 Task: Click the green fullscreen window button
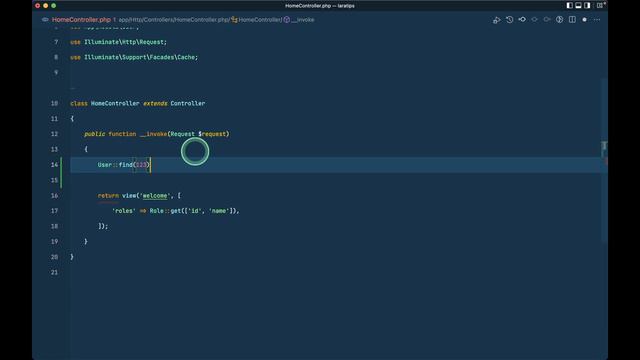pos(53,5)
